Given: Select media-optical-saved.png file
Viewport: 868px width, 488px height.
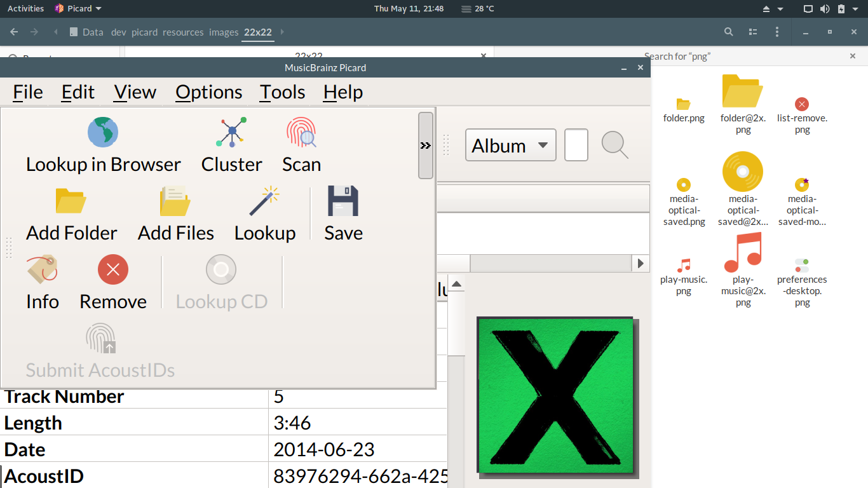Looking at the screenshot, I should tap(684, 201).
